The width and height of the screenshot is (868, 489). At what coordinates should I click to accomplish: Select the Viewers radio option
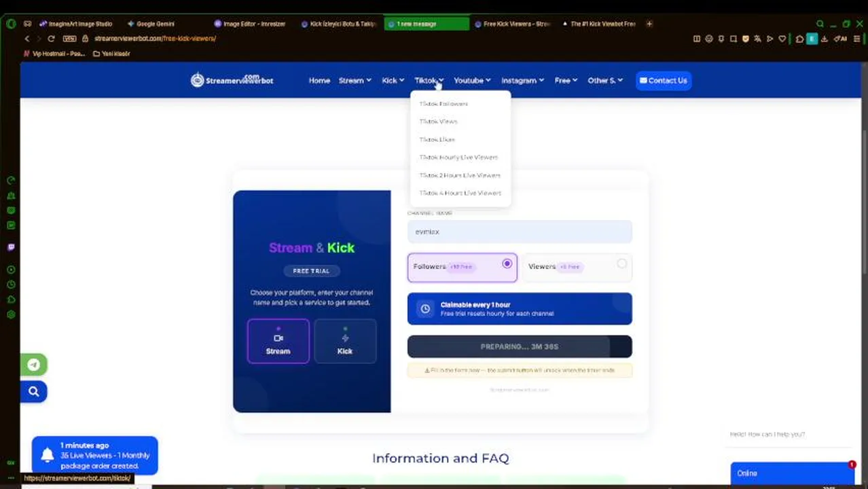coord(621,264)
